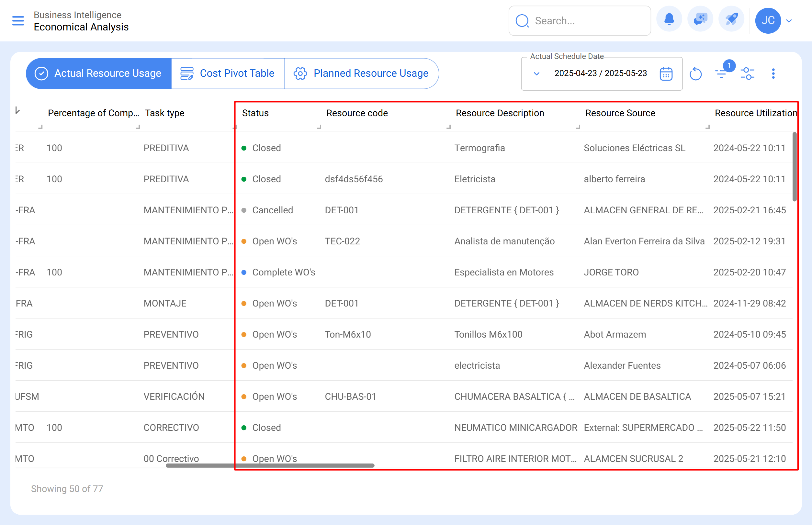
Task: Click the vertical table scrollbar
Action: point(794,167)
